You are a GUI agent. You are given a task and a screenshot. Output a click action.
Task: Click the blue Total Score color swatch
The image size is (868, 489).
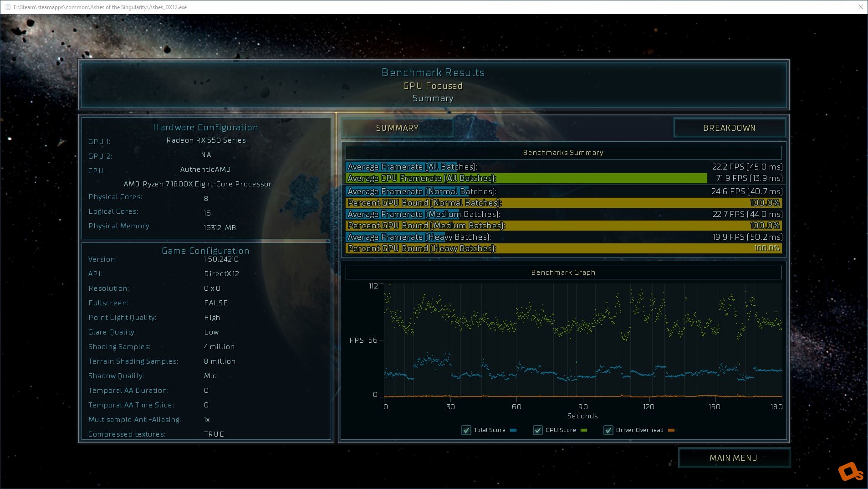point(513,430)
